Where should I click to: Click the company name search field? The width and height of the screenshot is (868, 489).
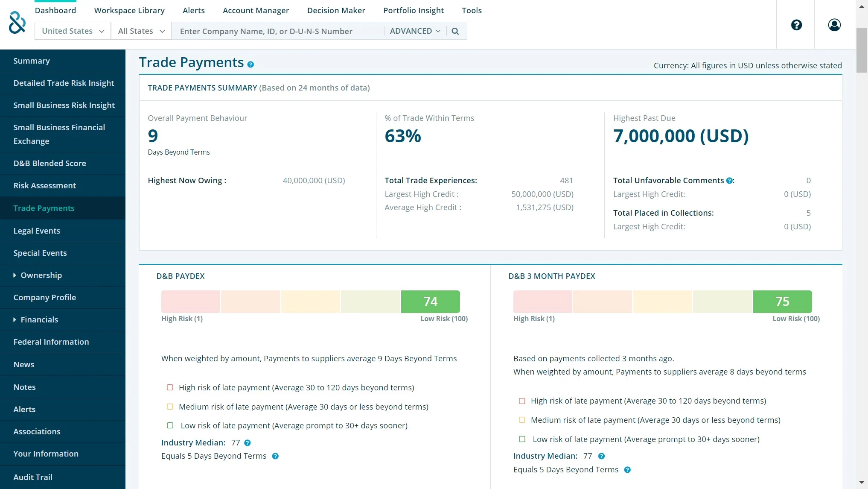pos(277,31)
